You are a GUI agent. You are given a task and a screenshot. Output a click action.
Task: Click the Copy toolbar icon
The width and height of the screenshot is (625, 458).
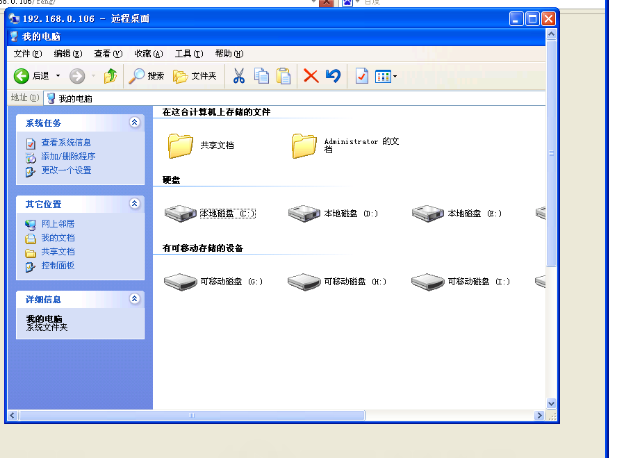[261, 76]
